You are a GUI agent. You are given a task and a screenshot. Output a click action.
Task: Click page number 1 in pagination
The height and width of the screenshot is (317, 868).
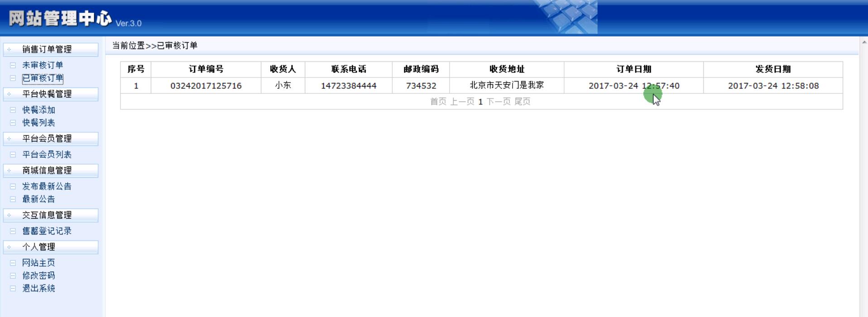pyautogui.click(x=480, y=102)
